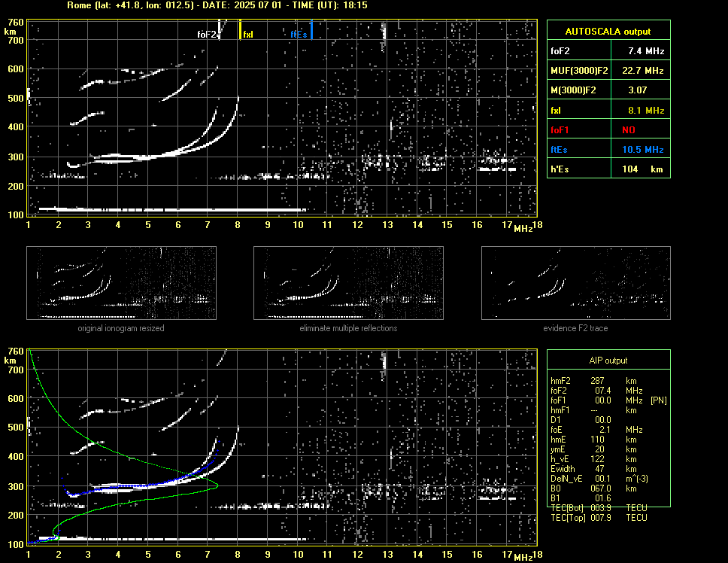Viewport: 728px width, 563px height.
Task: Click the red 'NO' value
Action: tap(629, 130)
